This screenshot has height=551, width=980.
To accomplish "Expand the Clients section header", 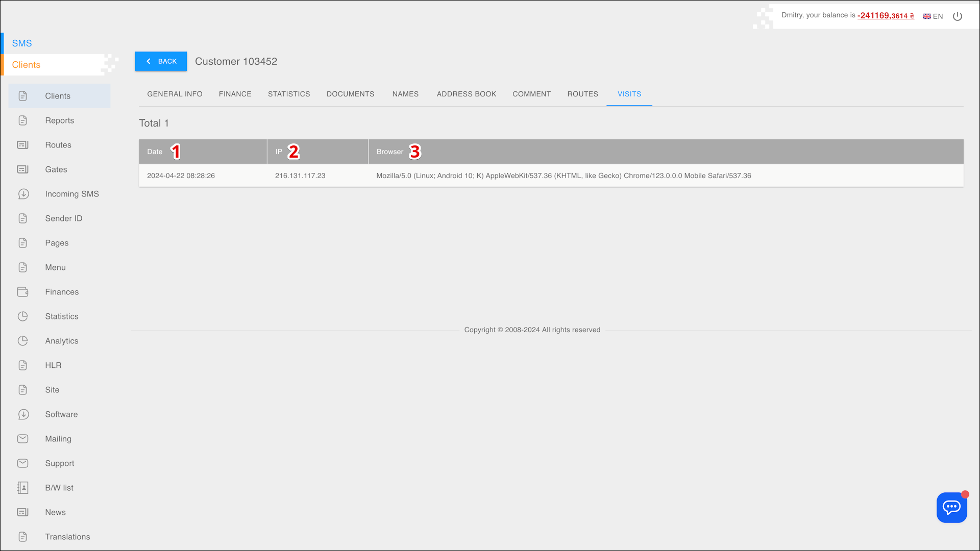I will pyautogui.click(x=26, y=65).
